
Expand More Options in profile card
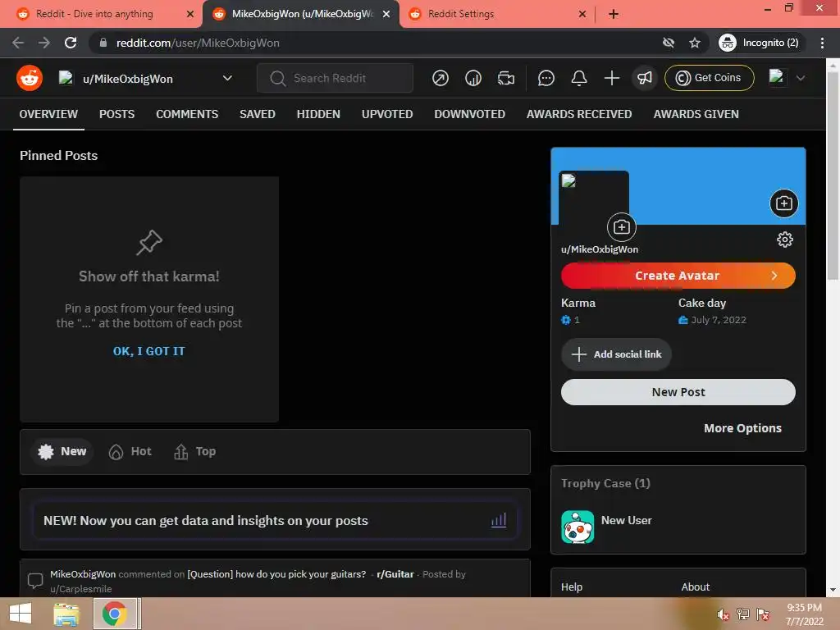[742, 428]
